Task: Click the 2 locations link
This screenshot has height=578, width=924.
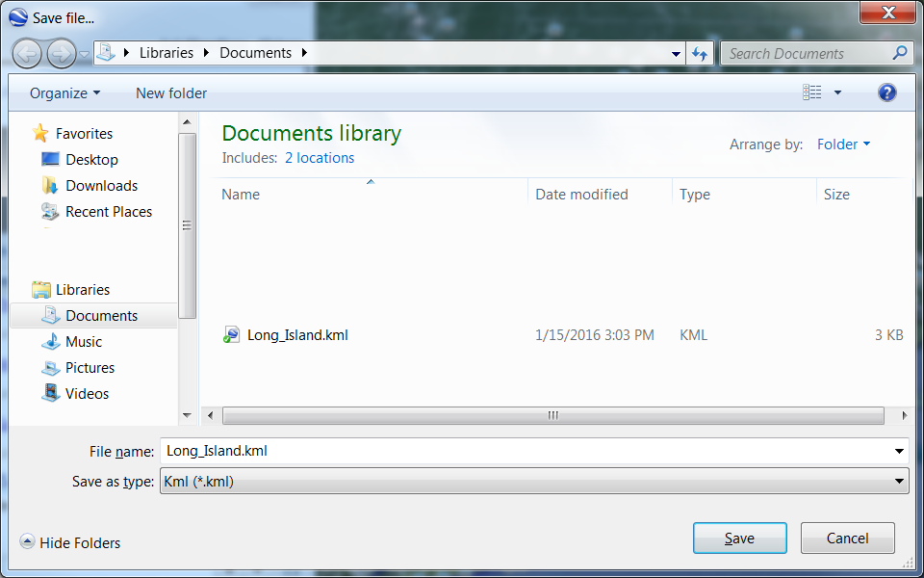Action: click(x=320, y=158)
